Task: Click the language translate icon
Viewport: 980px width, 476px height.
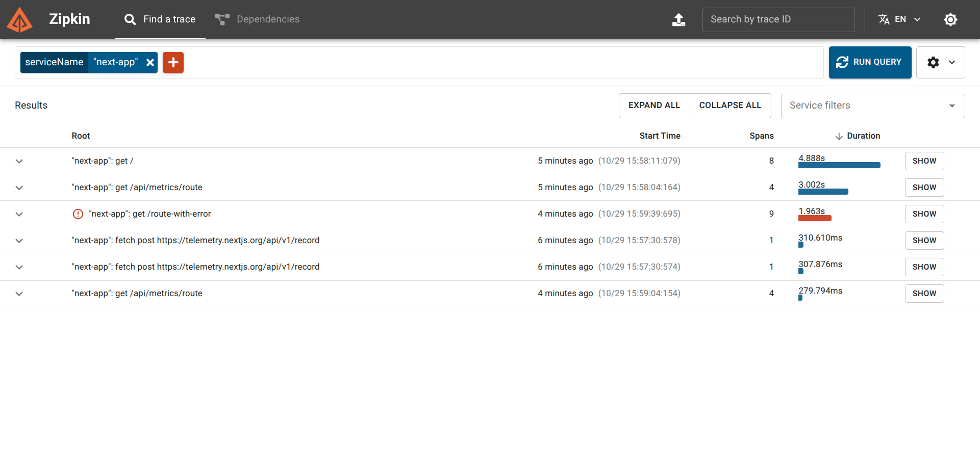Action: [x=884, y=19]
